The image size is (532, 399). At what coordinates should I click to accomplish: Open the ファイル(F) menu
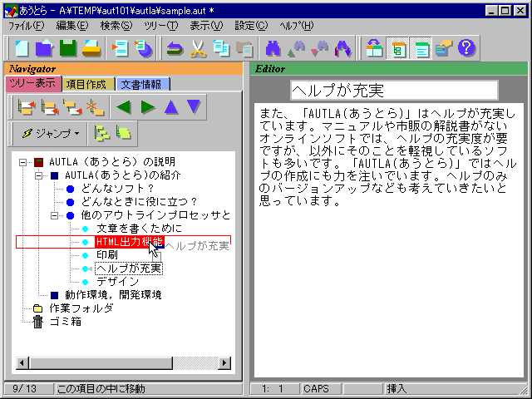click(26, 26)
